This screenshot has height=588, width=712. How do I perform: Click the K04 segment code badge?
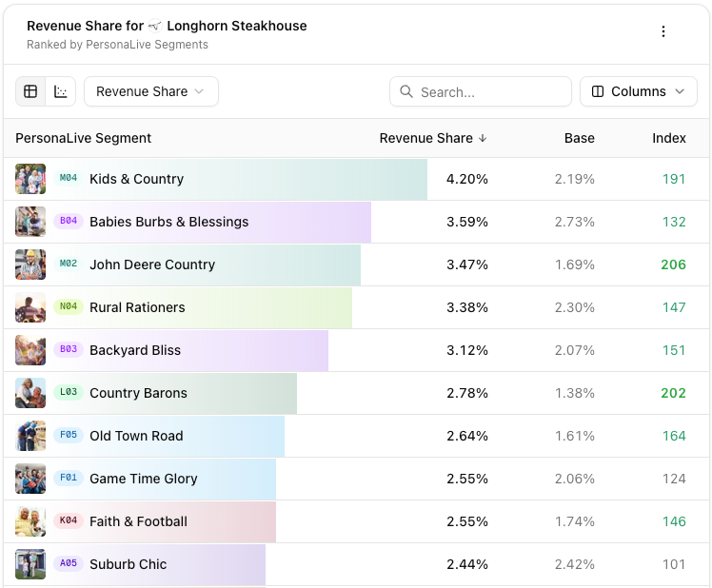(69, 520)
